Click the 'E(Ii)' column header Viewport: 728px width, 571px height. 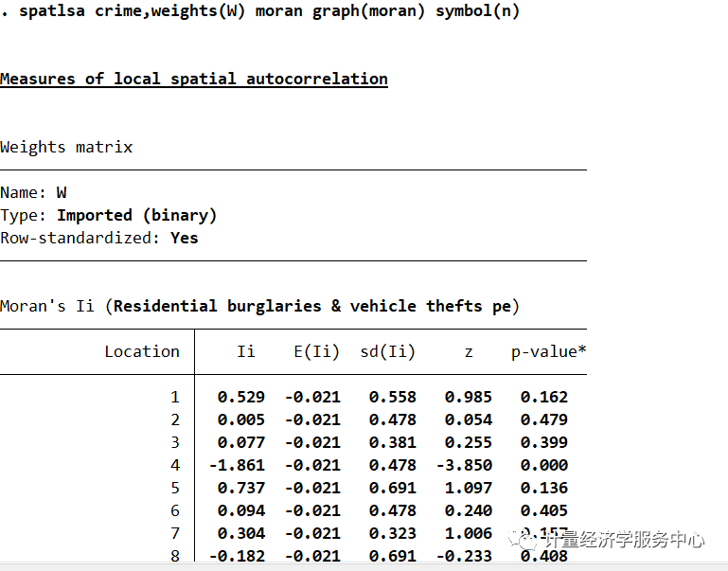pos(317,352)
